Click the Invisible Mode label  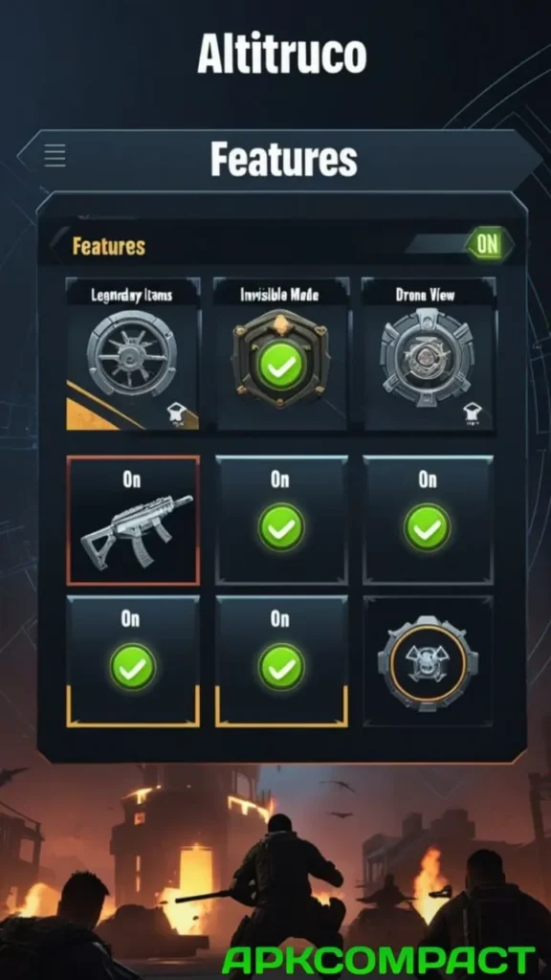[279, 295]
